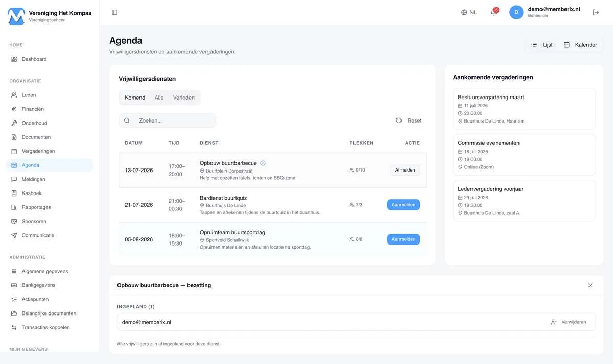This screenshot has height=364, width=613.
Task: Open the Bestuursvergadering maart card
Action: pyautogui.click(x=524, y=109)
